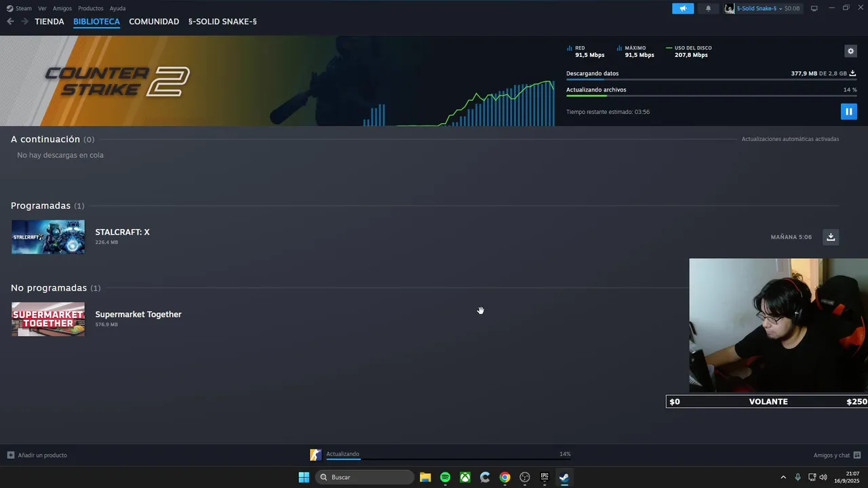Download STALCRAFT: X now icon
868x488 pixels.
click(831, 237)
